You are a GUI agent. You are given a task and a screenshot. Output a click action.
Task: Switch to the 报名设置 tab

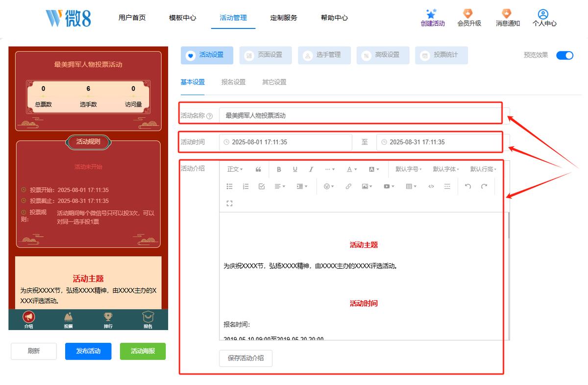click(233, 82)
